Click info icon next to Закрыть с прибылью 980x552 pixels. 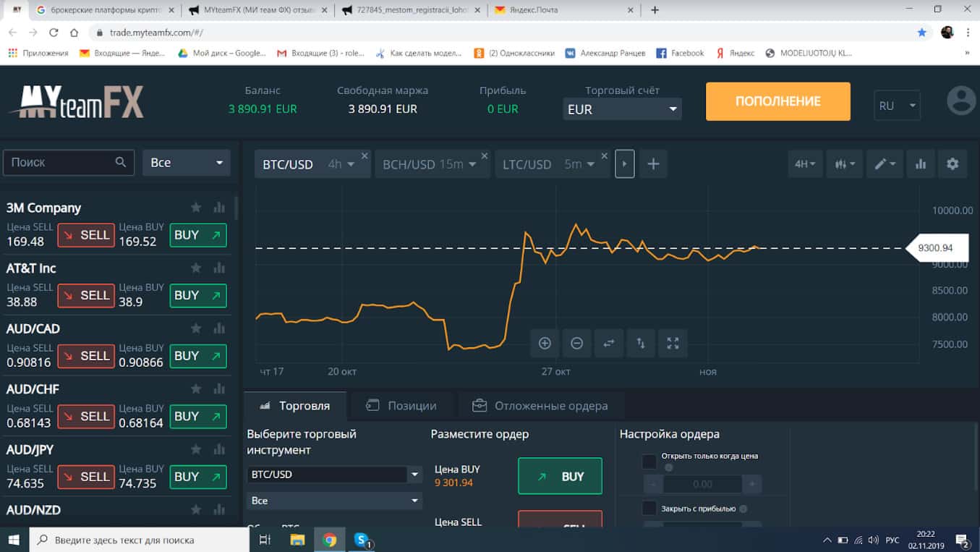743,509
